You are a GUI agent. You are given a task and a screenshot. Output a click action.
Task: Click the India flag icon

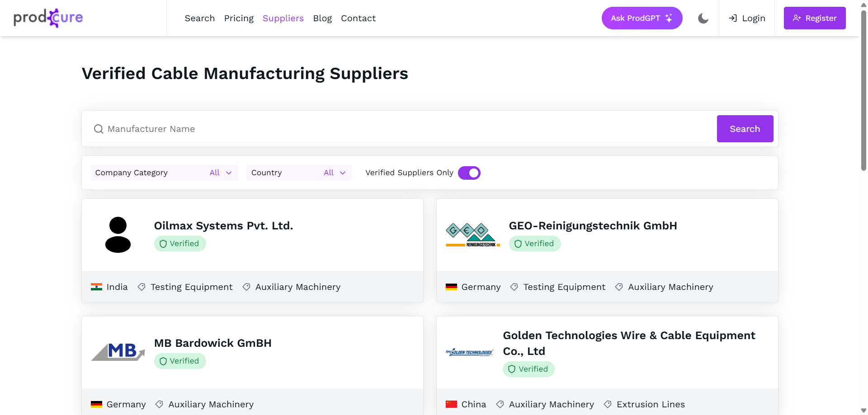[96, 287]
